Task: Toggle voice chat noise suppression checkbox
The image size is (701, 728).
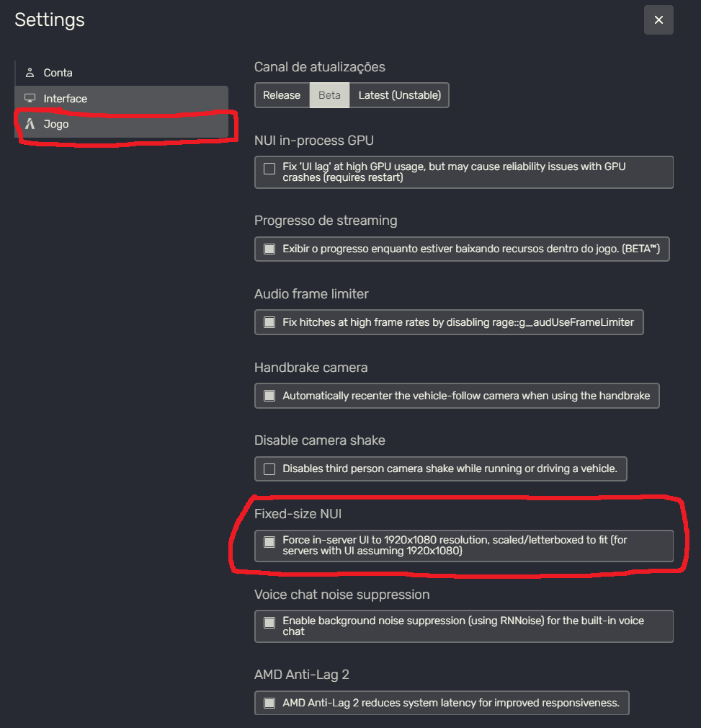Action: point(269,623)
